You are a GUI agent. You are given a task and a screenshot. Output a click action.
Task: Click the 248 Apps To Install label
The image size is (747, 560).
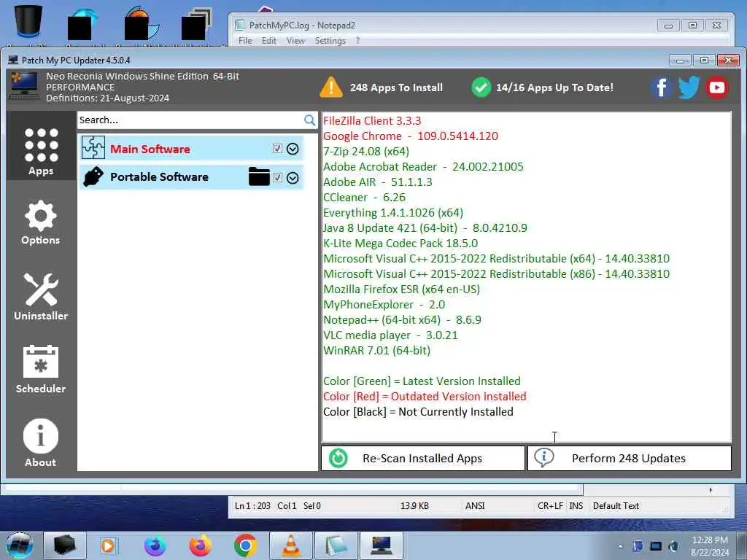click(x=396, y=87)
